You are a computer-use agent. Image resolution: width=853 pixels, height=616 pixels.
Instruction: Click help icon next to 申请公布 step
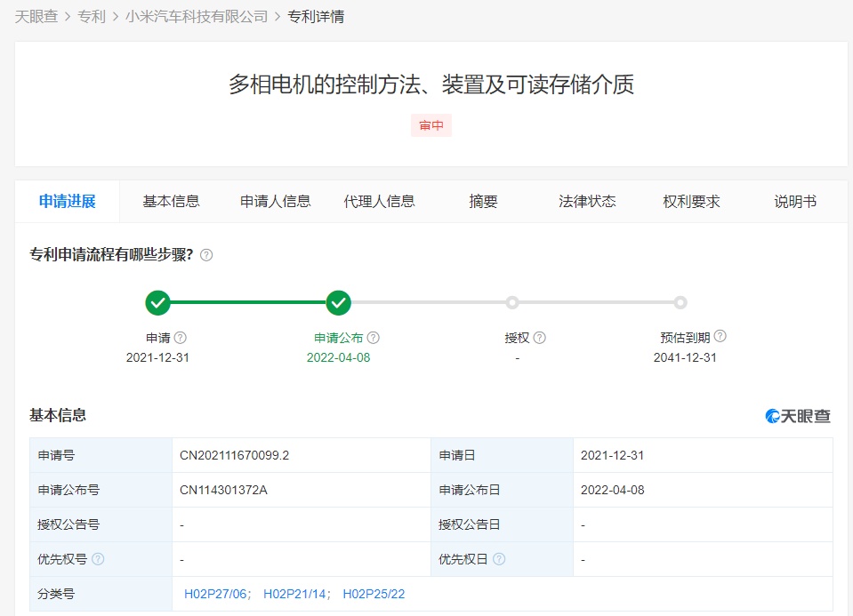pos(374,338)
